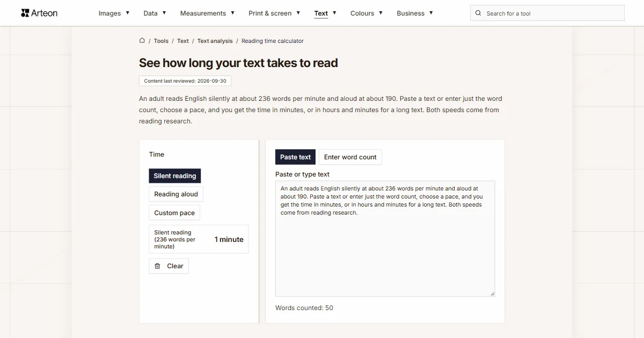This screenshot has width=644, height=338.
Task: Click the trash icon in Clear button
Action: (157, 266)
